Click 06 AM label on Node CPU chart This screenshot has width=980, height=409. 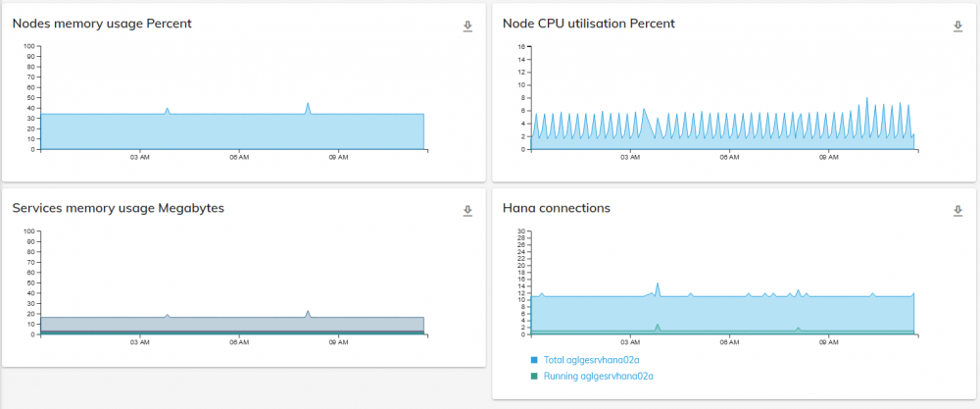pyautogui.click(x=729, y=157)
